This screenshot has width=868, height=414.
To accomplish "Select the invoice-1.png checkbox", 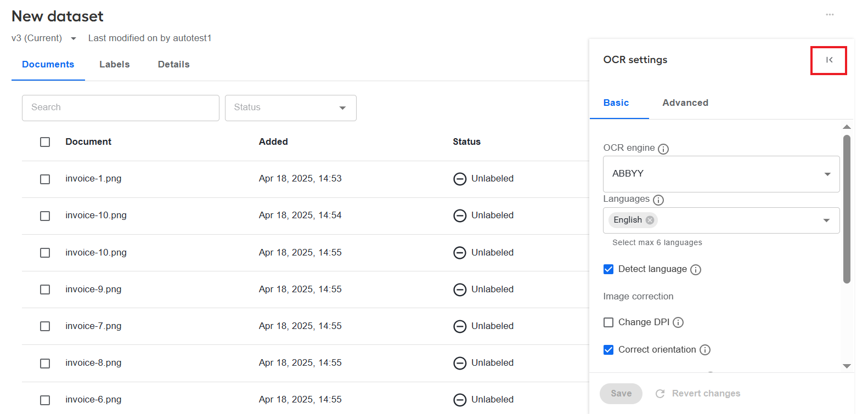I will (x=45, y=179).
